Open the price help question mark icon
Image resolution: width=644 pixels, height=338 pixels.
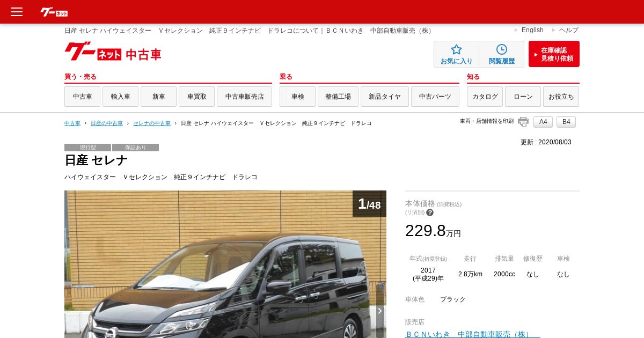point(430,212)
